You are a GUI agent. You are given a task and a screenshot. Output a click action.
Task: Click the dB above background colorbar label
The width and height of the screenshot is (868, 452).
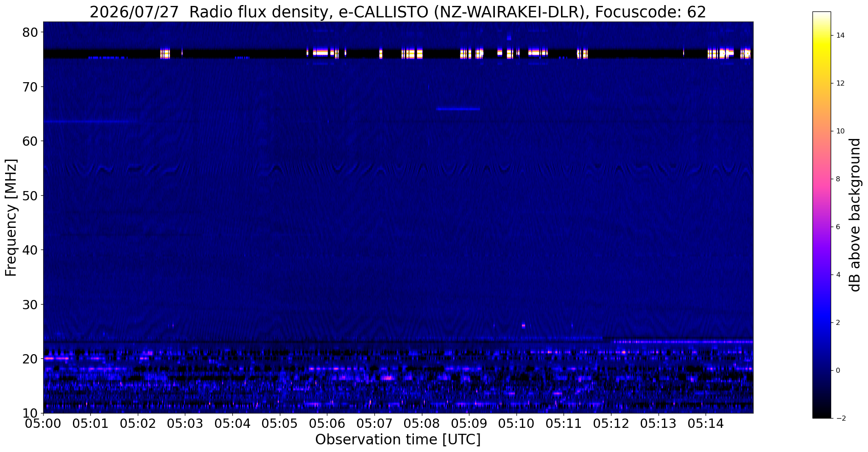click(x=855, y=215)
